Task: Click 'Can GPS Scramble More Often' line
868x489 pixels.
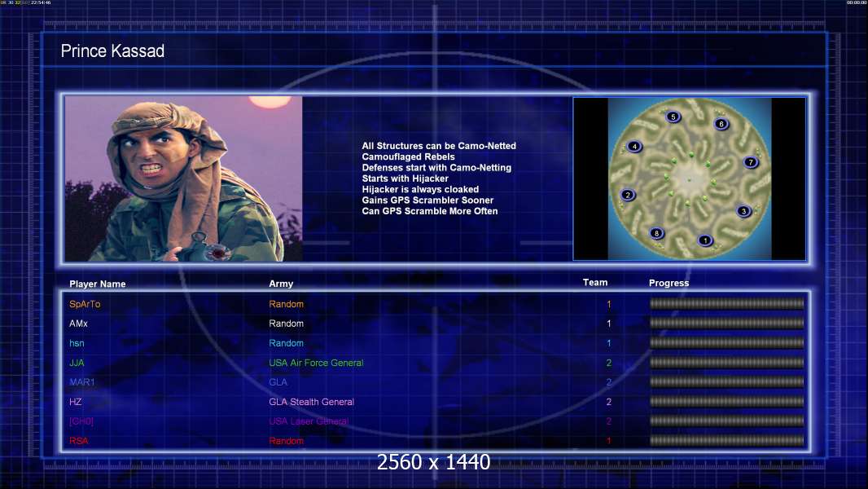Action: 430,211
